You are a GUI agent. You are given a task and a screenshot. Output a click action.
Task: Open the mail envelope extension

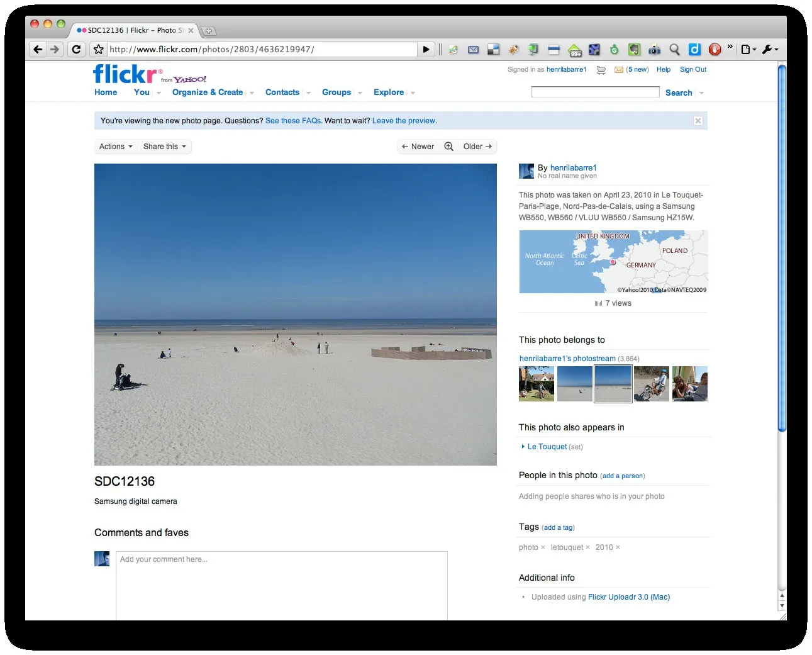click(x=474, y=49)
